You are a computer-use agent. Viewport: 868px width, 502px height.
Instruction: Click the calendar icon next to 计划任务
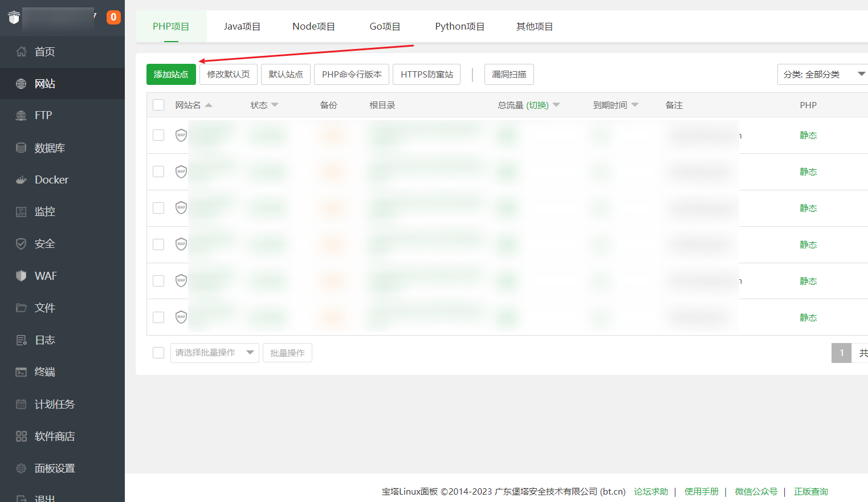(21, 404)
